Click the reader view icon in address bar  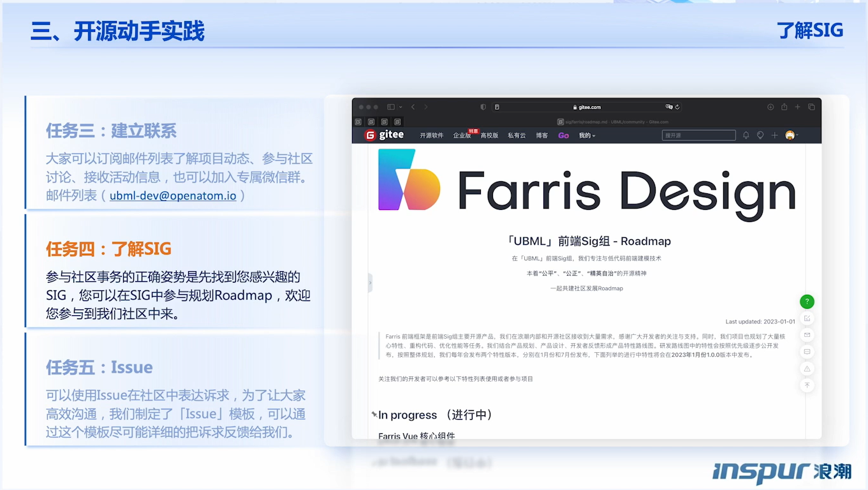497,107
